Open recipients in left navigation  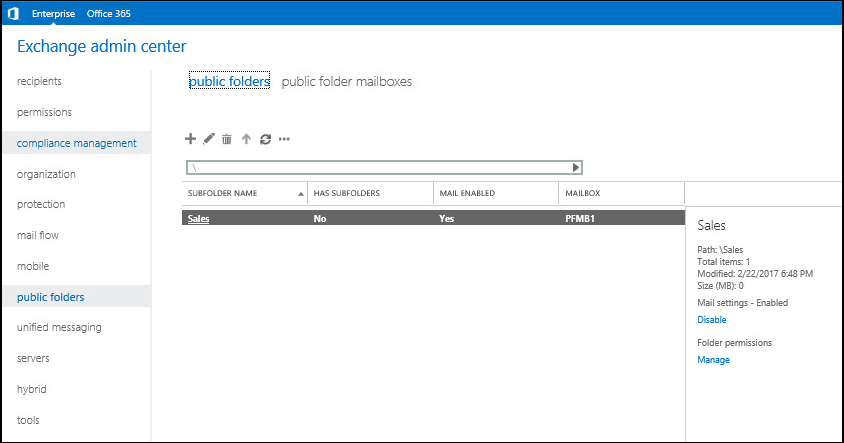coord(39,81)
